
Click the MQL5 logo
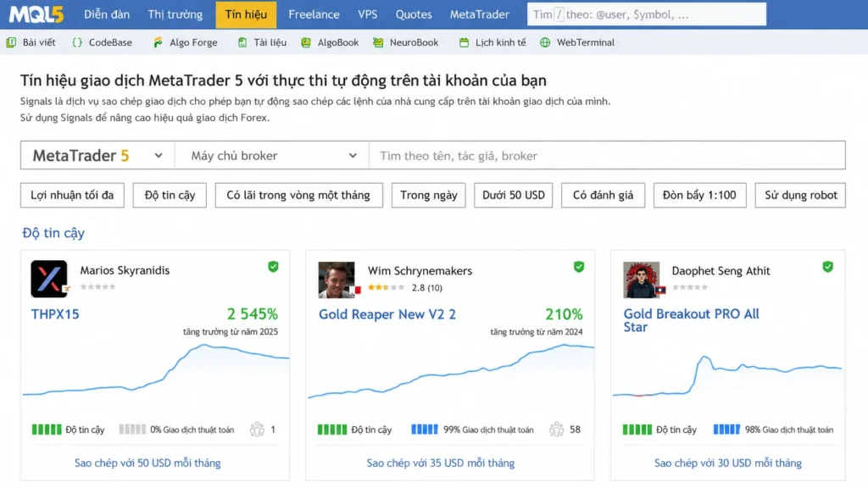(36, 14)
